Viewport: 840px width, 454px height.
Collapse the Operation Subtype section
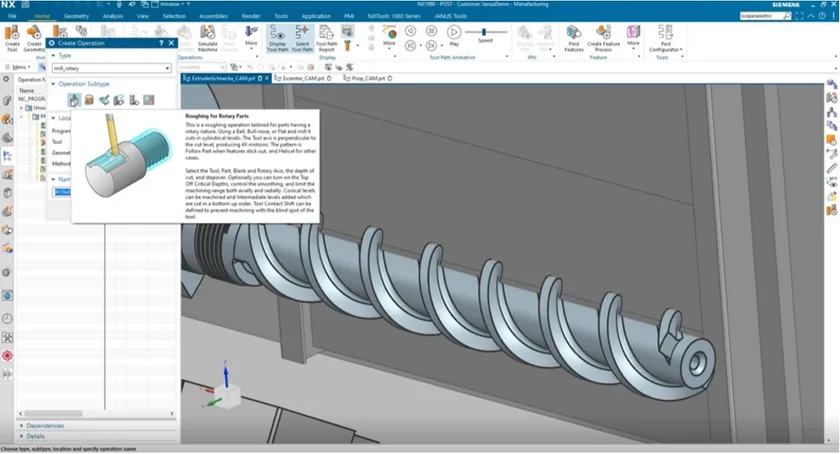point(53,84)
